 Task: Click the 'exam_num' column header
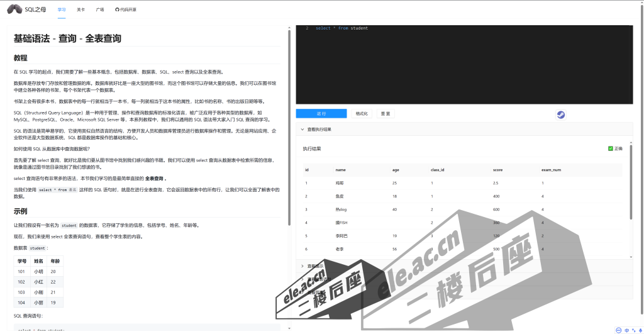click(551, 170)
